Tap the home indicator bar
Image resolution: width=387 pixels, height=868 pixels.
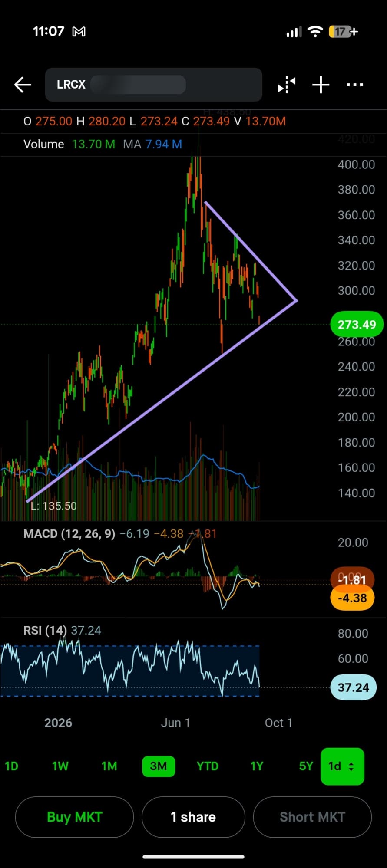[x=193, y=857]
